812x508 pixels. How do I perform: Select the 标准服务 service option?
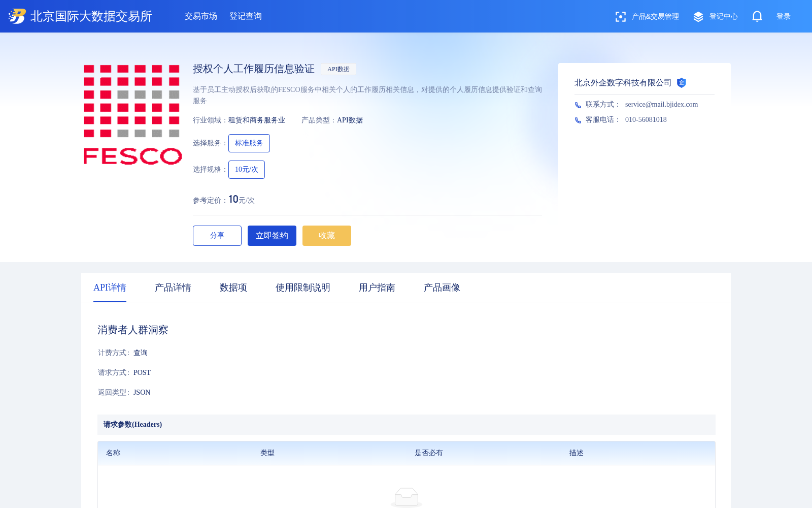(x=249, y=143)
